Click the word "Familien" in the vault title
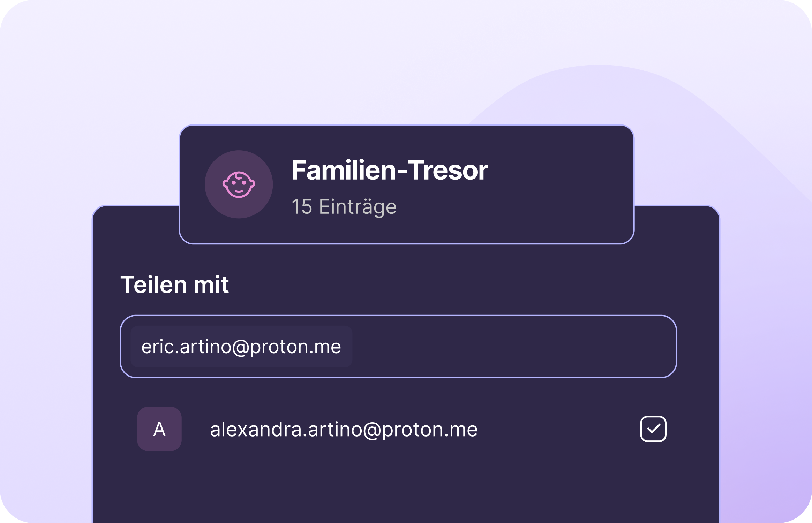Viewport: 812px width, 523px height. 344,170
